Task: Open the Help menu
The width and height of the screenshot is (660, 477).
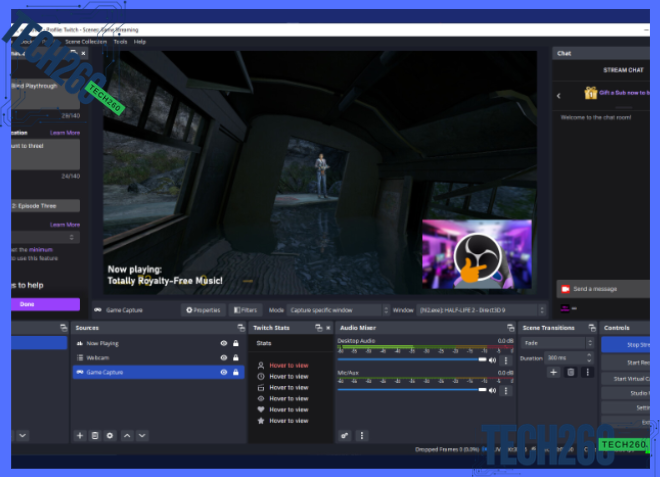Action: 140,42
